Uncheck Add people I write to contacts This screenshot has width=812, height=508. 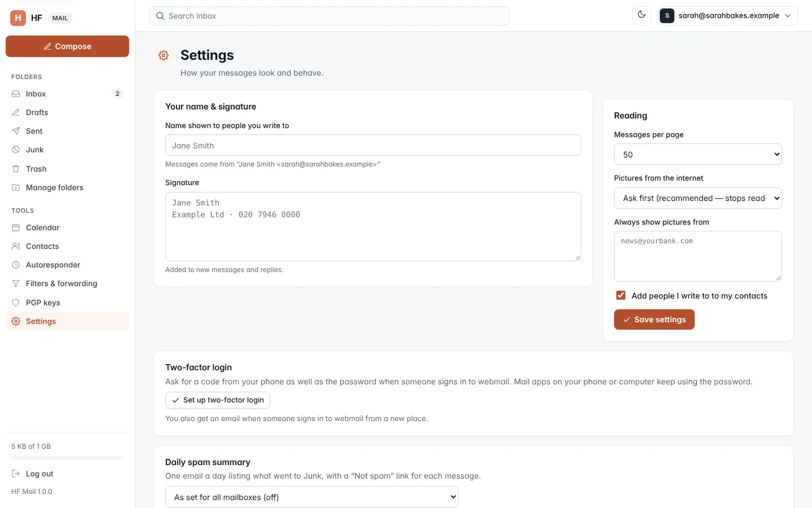(x=621, y=295)
